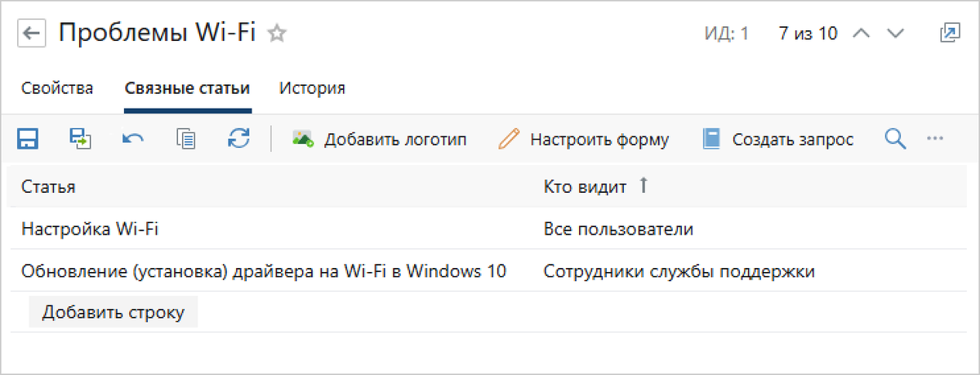980x375 pixels.
Task: Undo changes with the undo arrow icon
Action: click(132, 139)
